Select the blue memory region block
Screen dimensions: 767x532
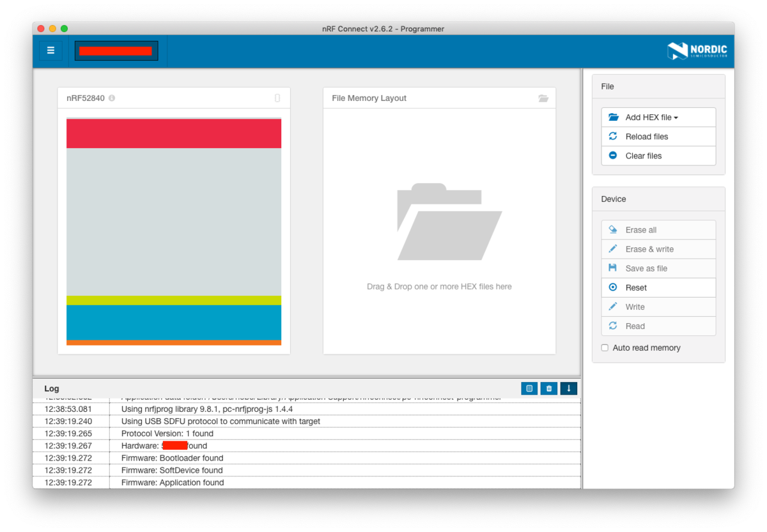(174, 323)
